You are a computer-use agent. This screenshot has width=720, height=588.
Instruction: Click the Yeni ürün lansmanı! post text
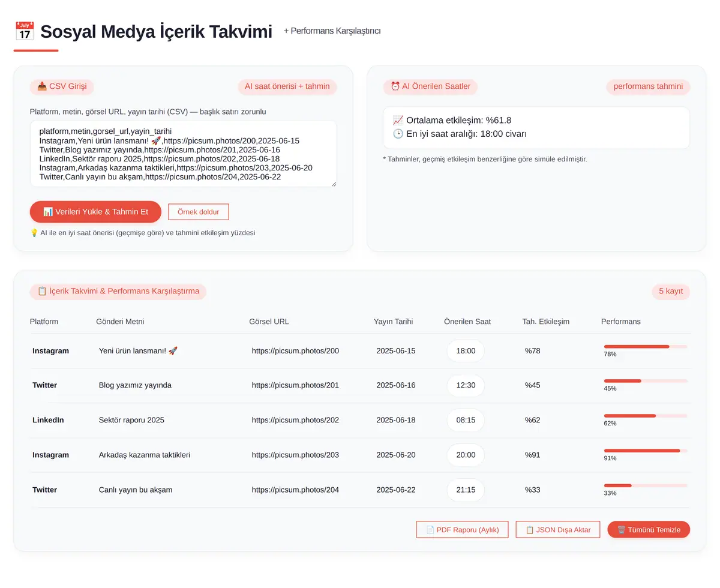[x=138, y=351]
